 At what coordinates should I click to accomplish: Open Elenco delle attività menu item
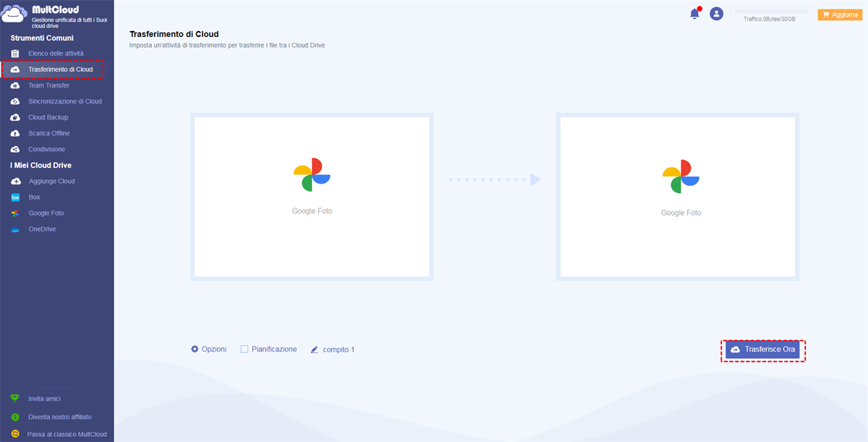coord(56,54)
